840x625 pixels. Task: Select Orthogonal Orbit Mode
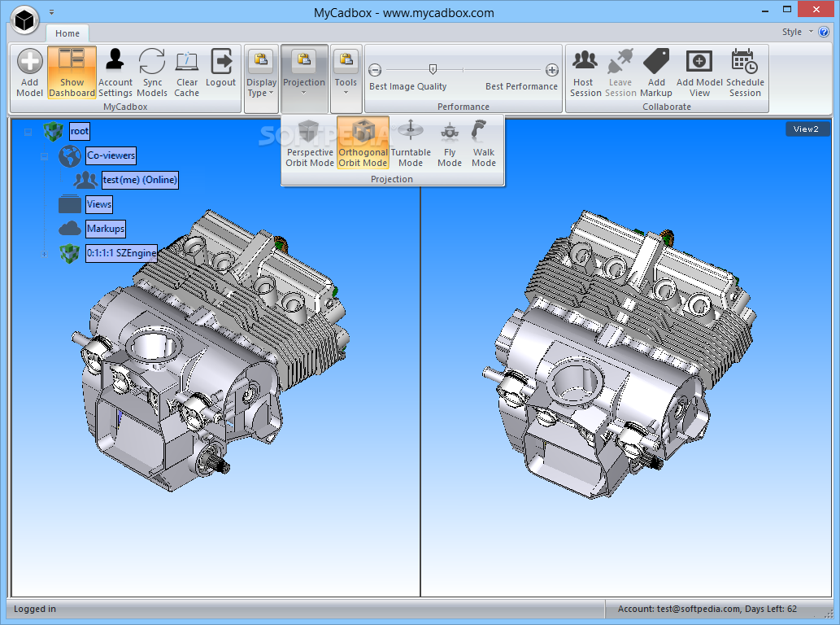pyautogui.click(x=363, y=143)
